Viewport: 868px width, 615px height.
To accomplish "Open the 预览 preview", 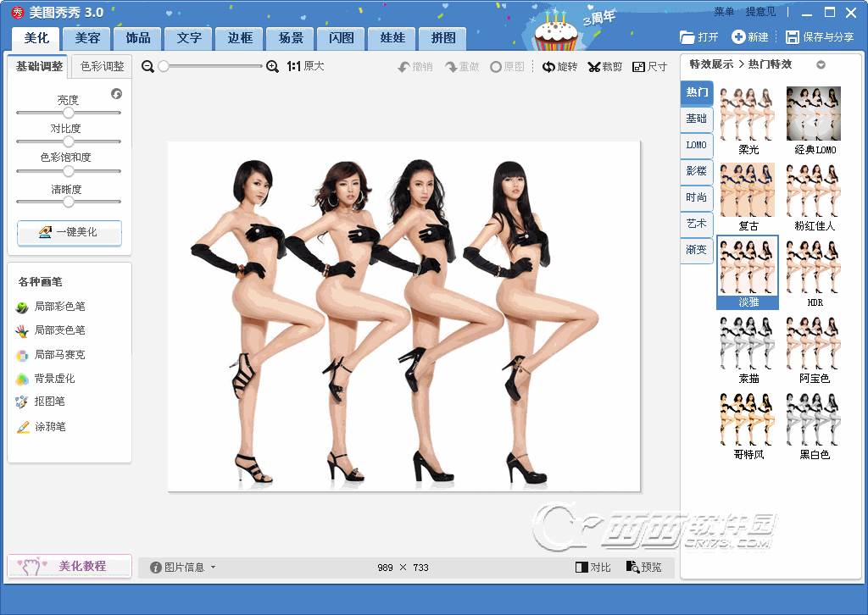I will (x=643, y=567).
